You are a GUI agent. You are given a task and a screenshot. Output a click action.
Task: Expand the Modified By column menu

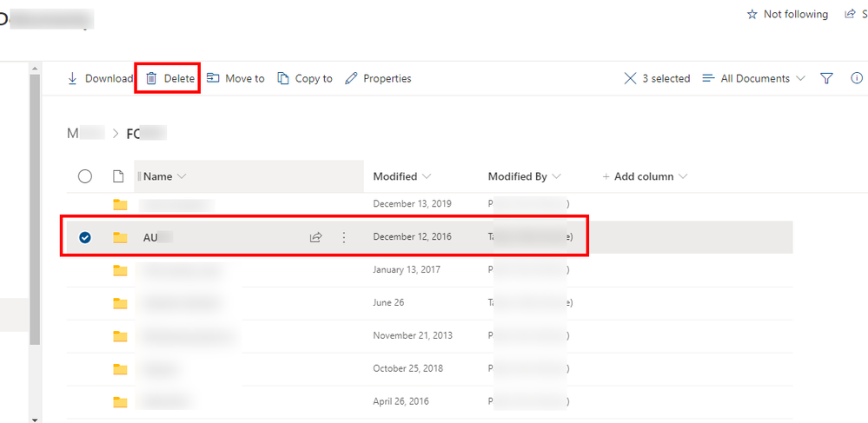(524, 176)
